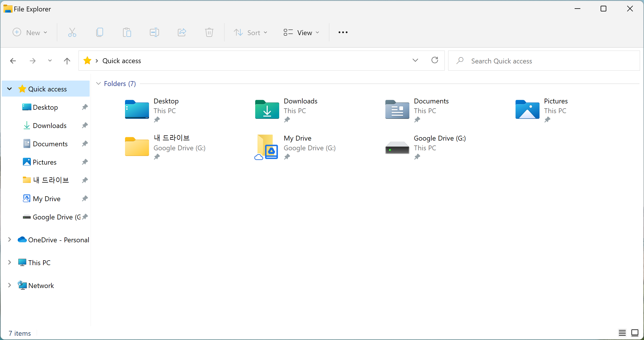Switch to large icons view in status bar
644x340 pixels.
[635, 333]
